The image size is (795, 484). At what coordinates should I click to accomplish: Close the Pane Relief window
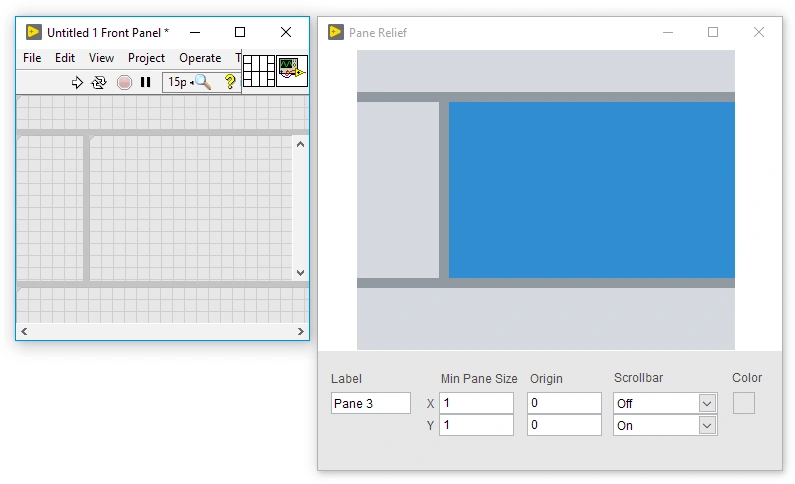759,32
